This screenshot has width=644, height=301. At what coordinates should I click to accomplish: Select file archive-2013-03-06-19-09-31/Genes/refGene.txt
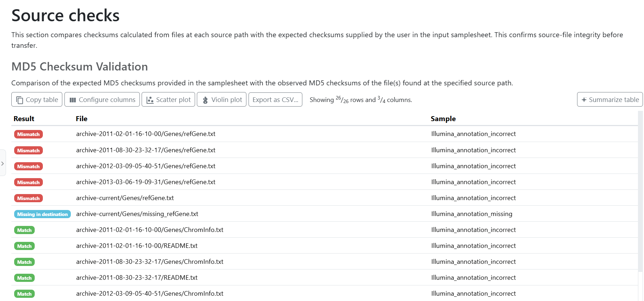click(146, 182)
